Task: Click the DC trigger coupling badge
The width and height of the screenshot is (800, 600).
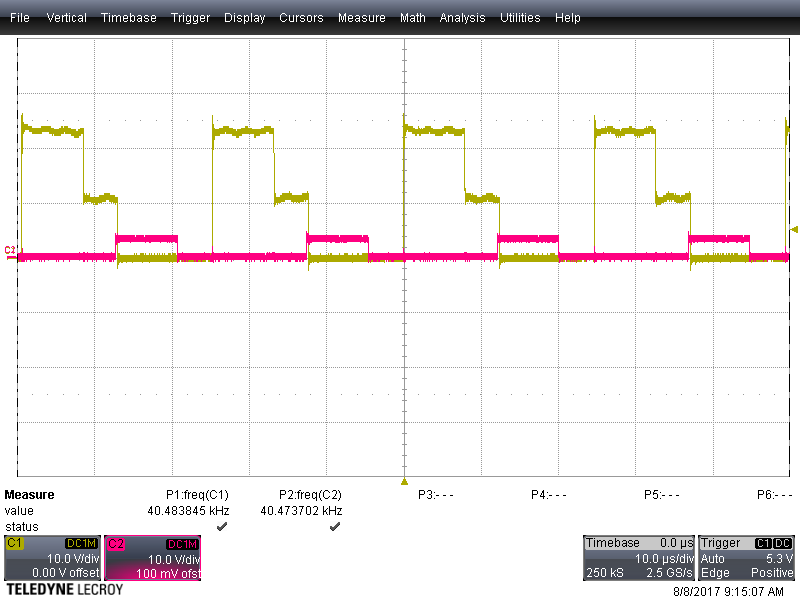Action: click(x=783, y=543)
